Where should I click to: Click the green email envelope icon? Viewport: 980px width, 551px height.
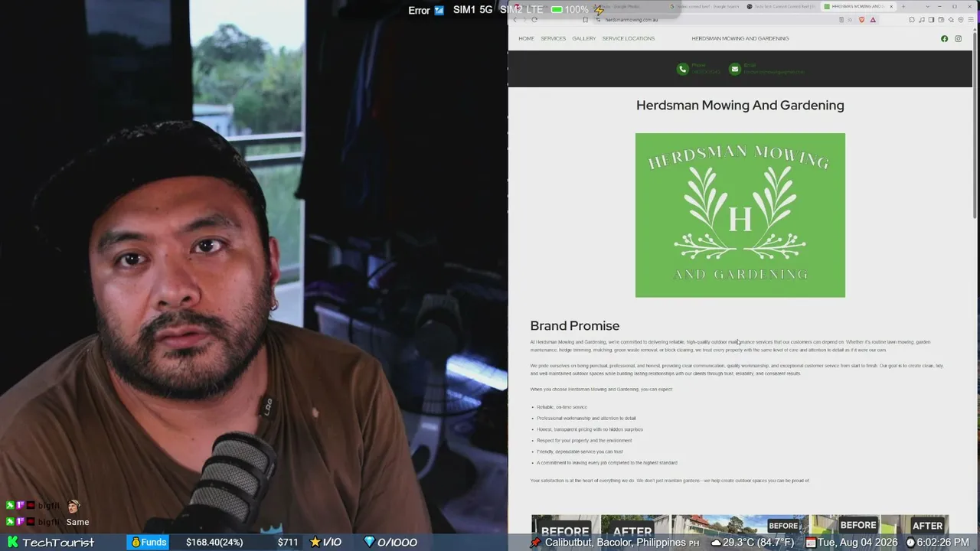tap(735, 69)
